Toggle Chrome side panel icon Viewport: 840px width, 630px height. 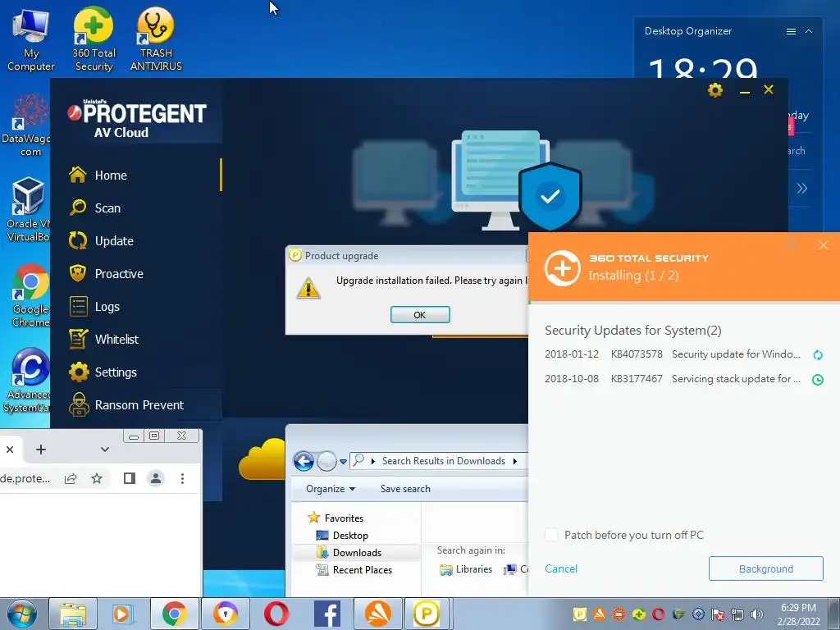pyautogui.click(x=129, y=478)
